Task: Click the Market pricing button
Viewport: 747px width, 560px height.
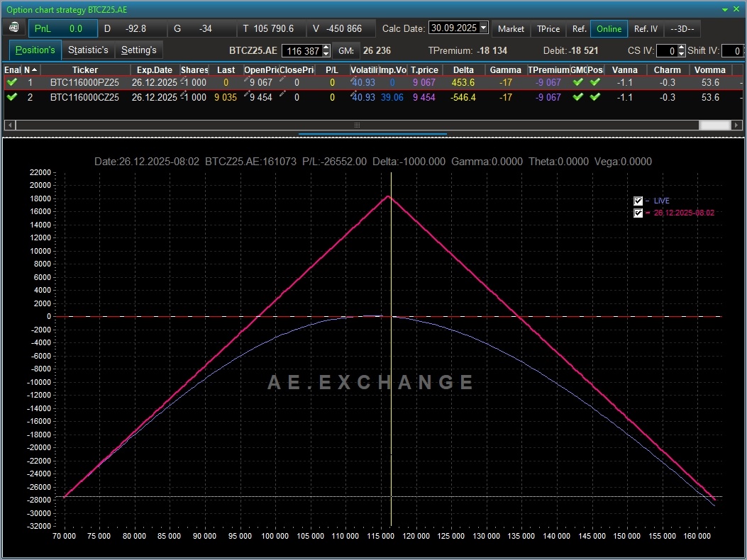Action: 511,28
